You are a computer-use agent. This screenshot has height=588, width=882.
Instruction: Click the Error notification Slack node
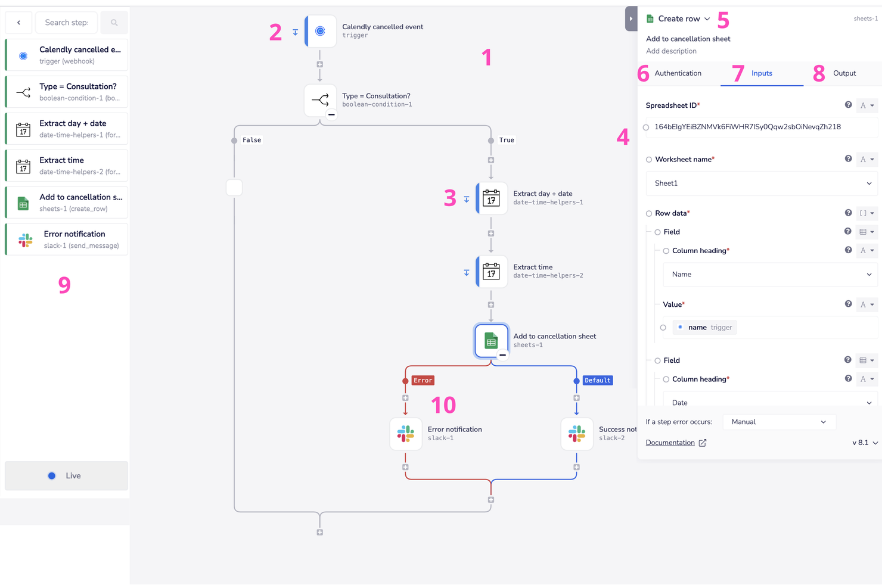point(406,434)
